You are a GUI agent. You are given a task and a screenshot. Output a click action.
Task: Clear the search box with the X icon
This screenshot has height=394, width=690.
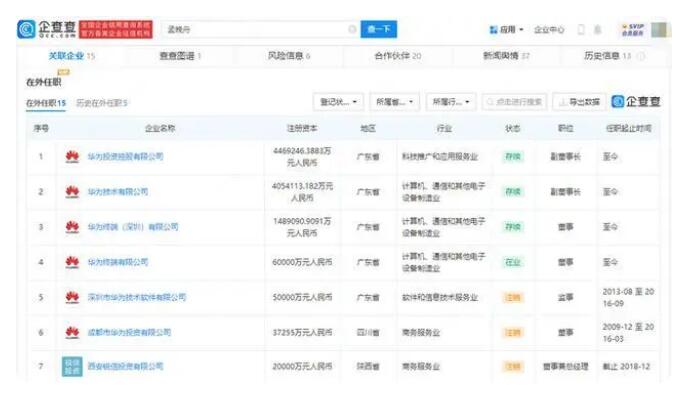tap(352, 29)
